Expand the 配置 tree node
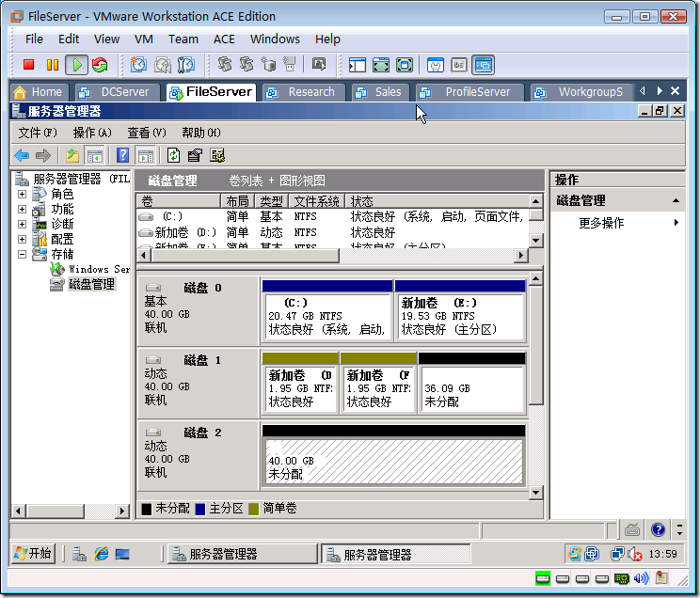This screenshot has width=700, height=598. pos(22,239)
